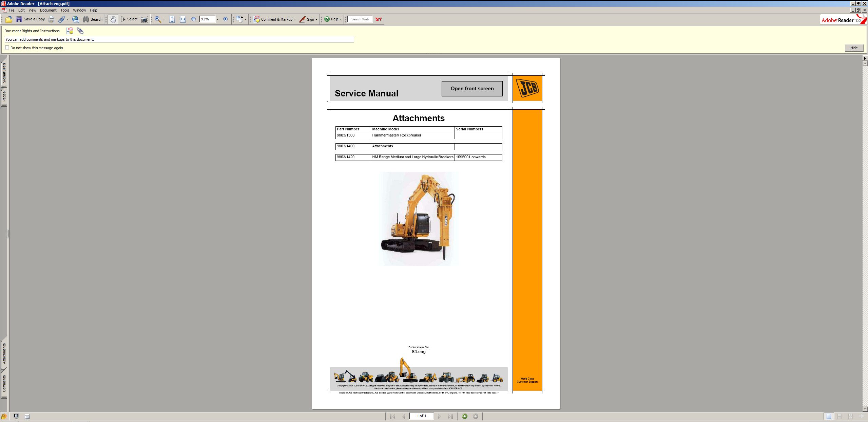Select Continuous page layout icon
The image size is (868, 422).
[x=840, y=416]
